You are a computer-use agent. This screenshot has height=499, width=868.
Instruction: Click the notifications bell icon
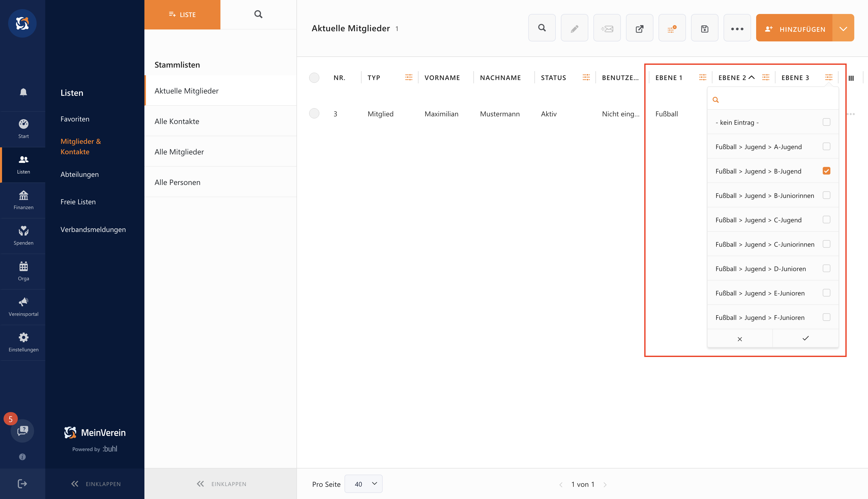point(23,92)
